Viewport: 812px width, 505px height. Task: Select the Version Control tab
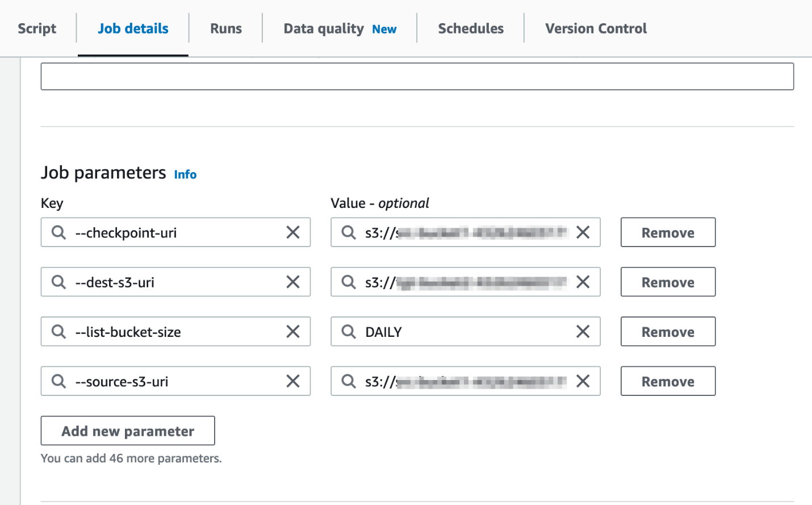595,28
